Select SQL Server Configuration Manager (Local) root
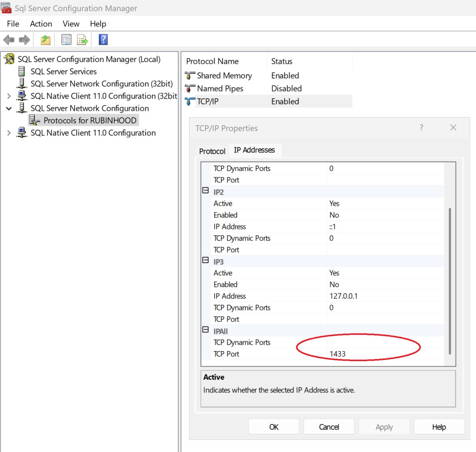476x452 pixels. [x=89, y=59]
